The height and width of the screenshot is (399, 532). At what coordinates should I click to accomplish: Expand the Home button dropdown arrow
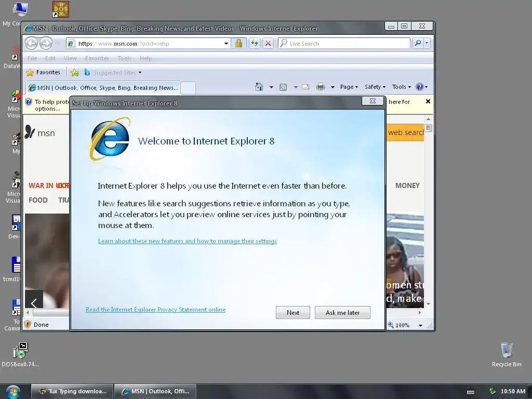(x=271, y=87)
